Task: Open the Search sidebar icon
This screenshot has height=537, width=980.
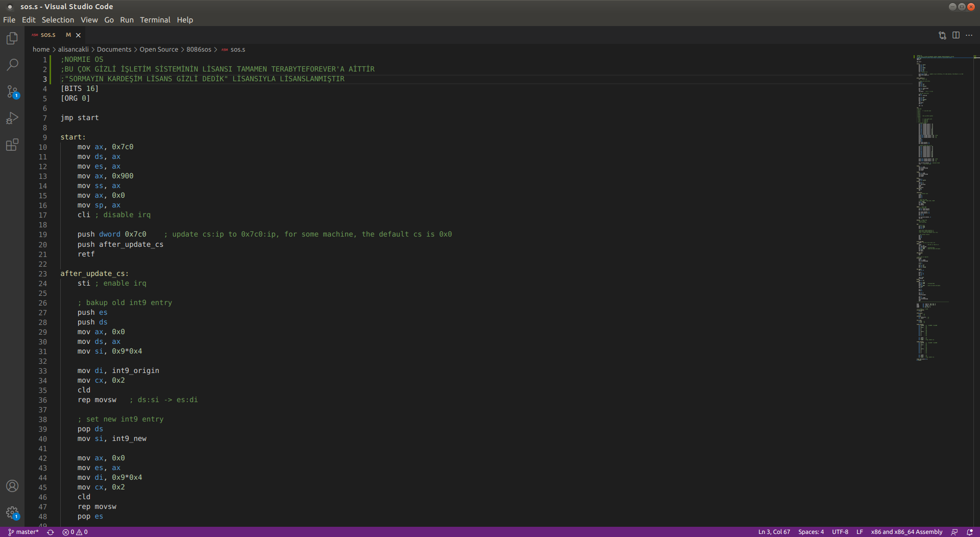Action: tap(12, 64)
